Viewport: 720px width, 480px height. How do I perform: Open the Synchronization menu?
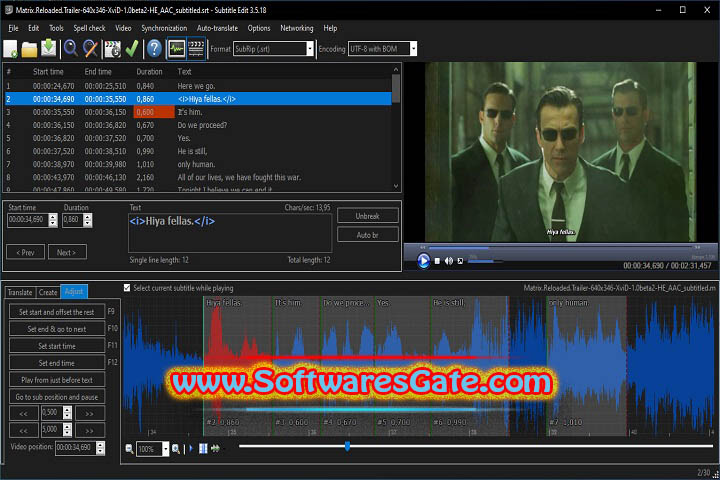[164, 28]
